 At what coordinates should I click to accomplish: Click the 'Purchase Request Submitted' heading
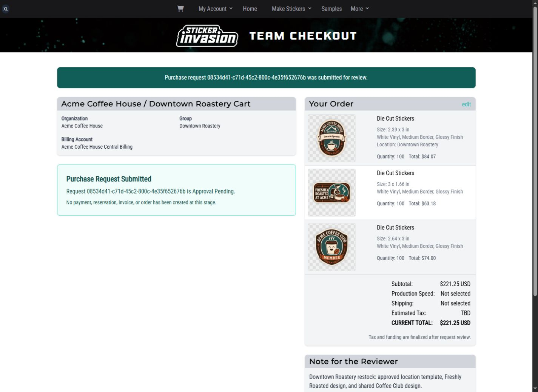[x=109, y=179]
